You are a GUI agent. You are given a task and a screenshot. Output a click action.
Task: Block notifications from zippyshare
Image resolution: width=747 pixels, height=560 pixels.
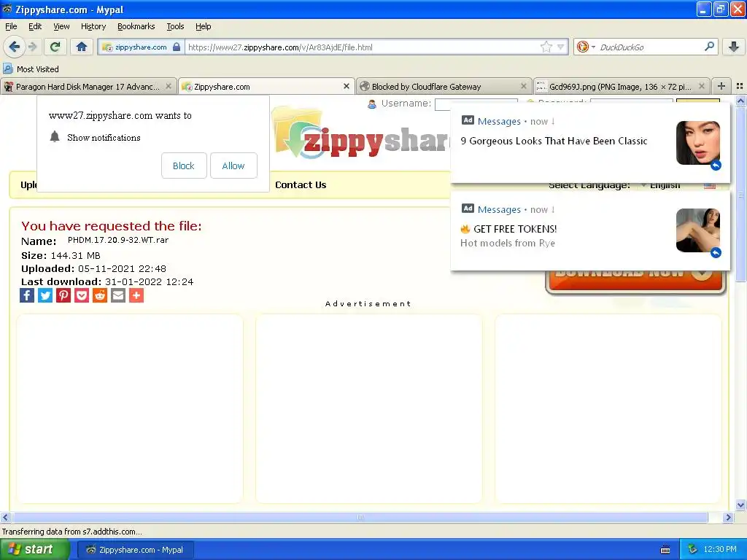(x=184, y=166)
